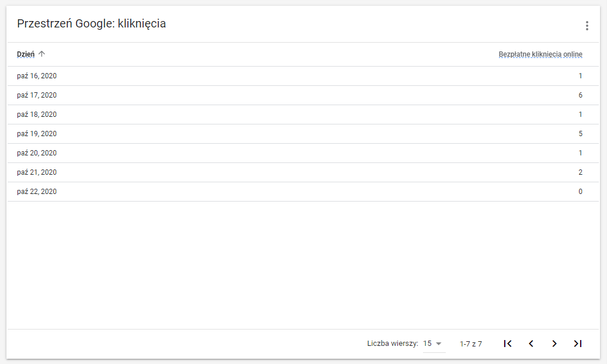Select the paź 18, 2020 row
The height and width of the screenshot is (364, 607).
point(37,115)
